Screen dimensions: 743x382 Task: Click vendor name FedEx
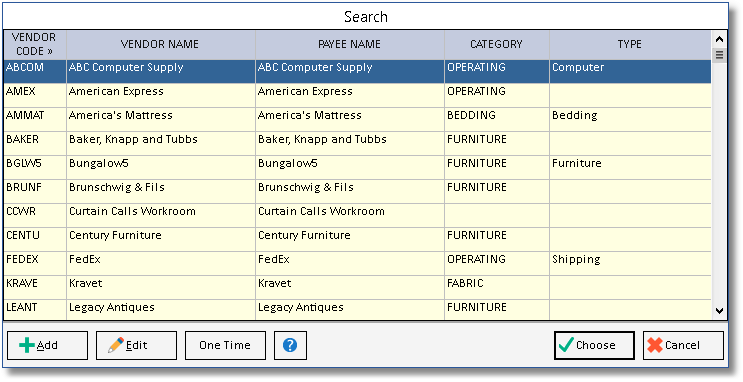pos(85,259)
